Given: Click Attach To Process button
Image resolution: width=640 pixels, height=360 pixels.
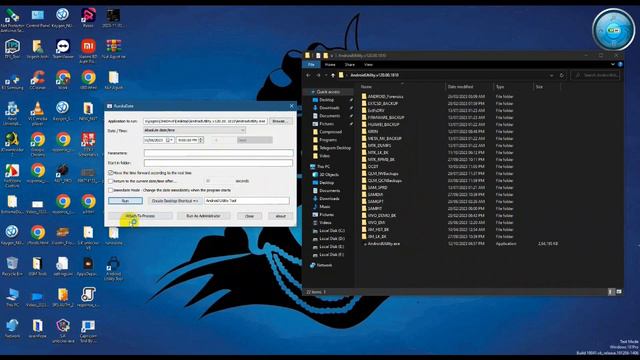Looking at the screenshot, I should click(x=140, y=216).
